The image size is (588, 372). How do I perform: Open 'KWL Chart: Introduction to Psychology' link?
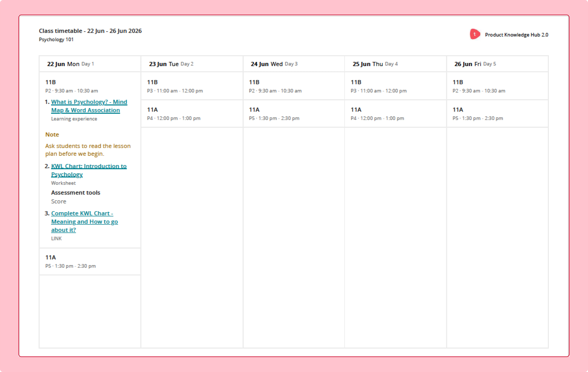pyautogui.click(x=89, y=170)
